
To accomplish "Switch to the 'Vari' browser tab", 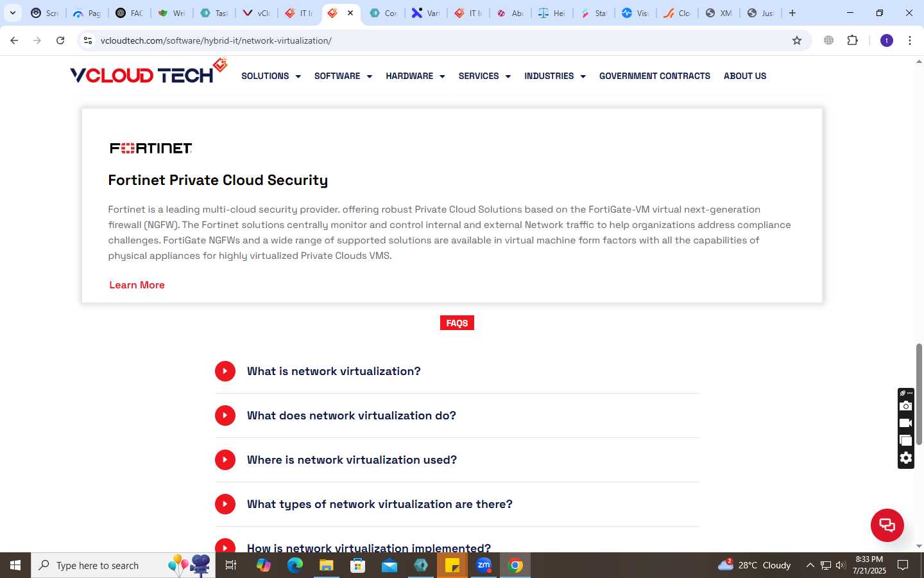I will (x=425, y=13).
